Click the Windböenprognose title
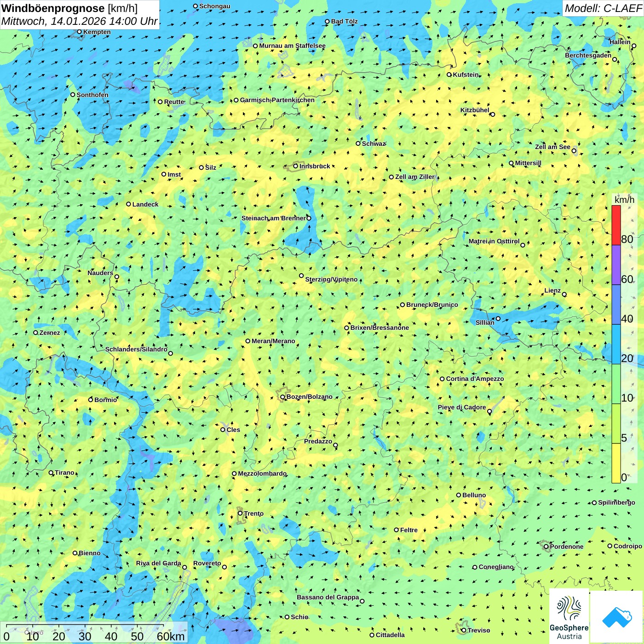 click(x=53, y=8)
